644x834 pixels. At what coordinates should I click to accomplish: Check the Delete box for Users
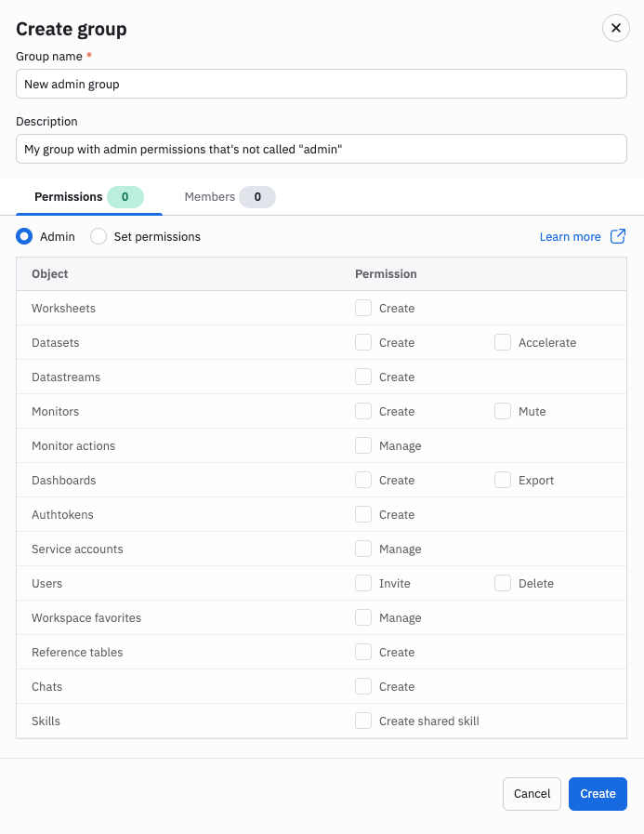click(503, 583)
